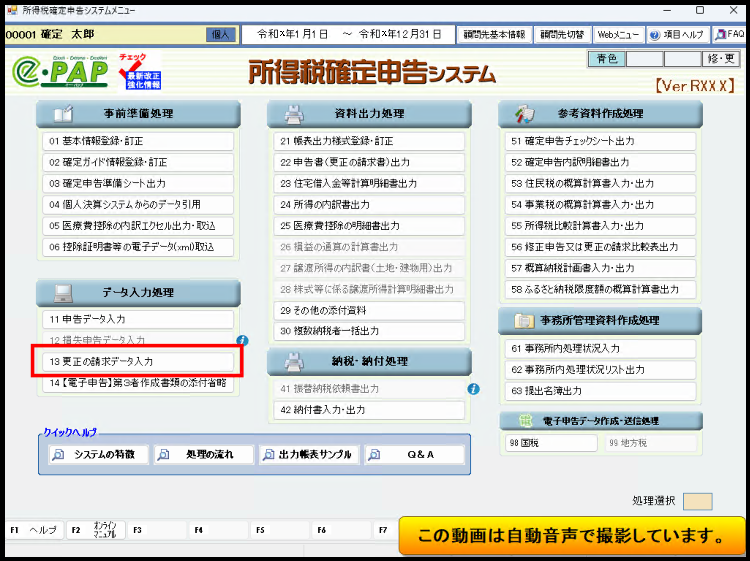Maximize the 所得税確定申告システムメニュー window

[x=700, y=10]
